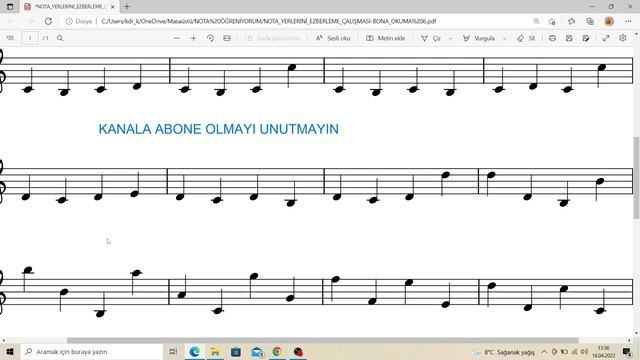Screen dimensions: 640x360
Task: Open a new browser tab
Action: point(127,7)
